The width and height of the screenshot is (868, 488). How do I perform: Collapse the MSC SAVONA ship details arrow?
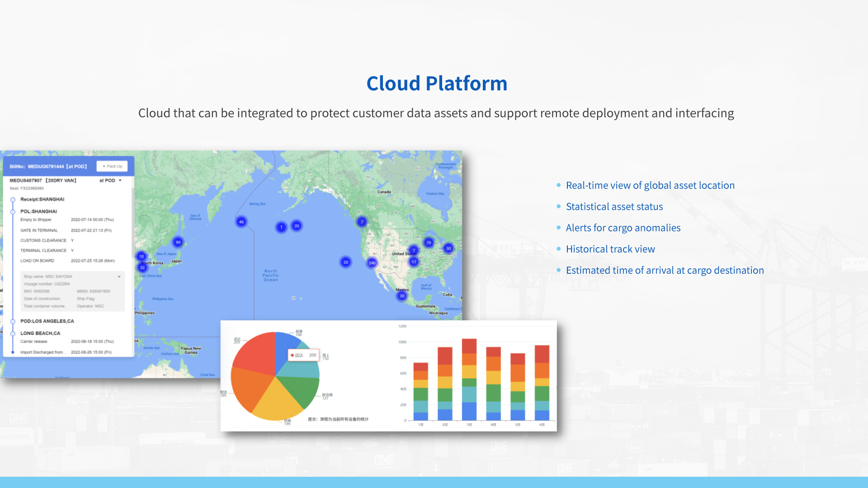(x=119, y=277)
